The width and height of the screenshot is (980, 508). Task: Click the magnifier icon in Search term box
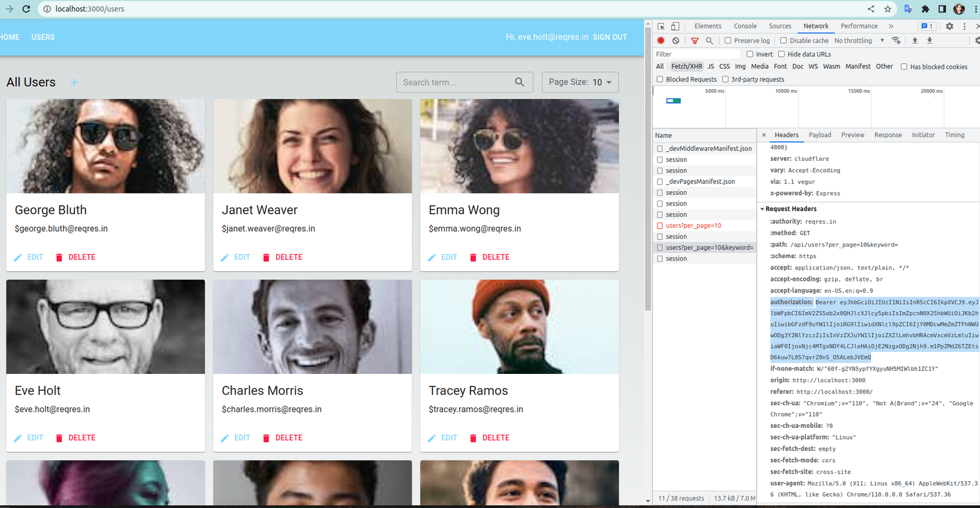point(520,82)
